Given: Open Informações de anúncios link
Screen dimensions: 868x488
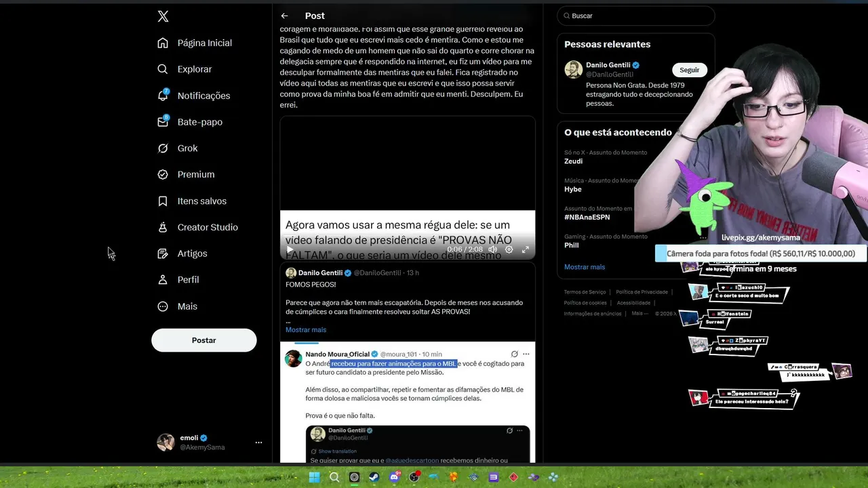Looking at the screenshot, I should (593, 314).
